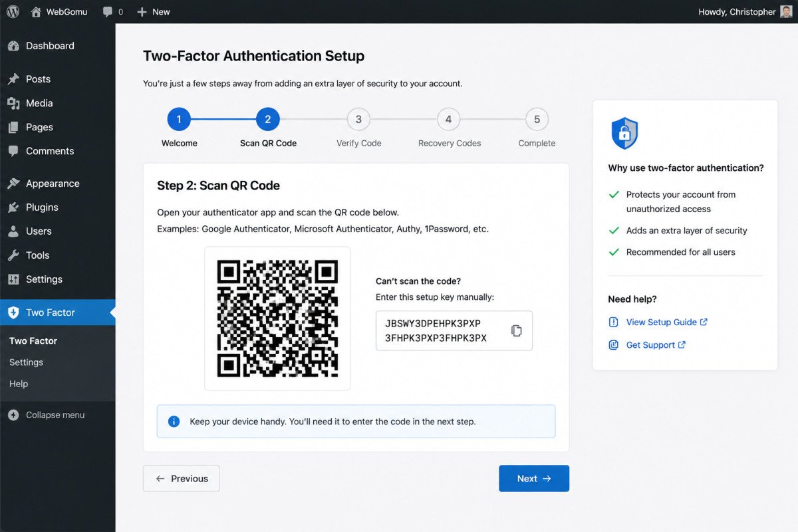Select step 2 Scan QR Code circle
Viewport: 798px width, 532px height.
click(x=268, y=120)
